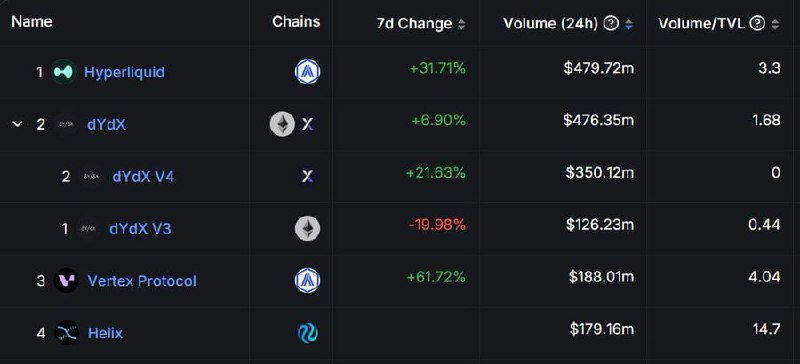Open the Volume/TVL help tooltip icon

(757, 23)
